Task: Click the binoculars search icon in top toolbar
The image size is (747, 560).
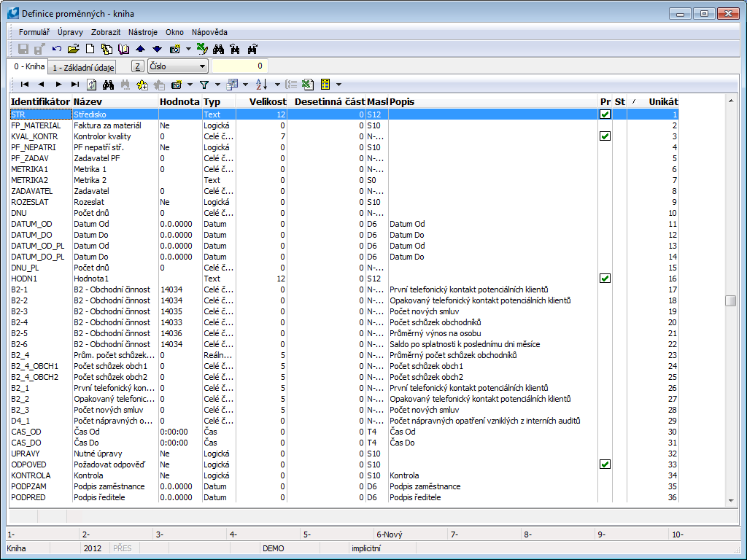Action: (217, 49)
